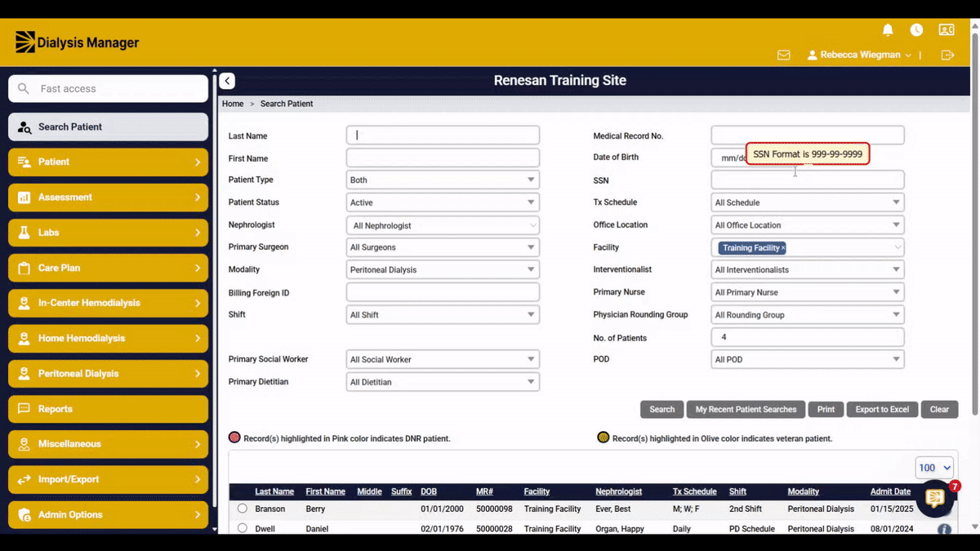Follow the Home breadcrumb link
This screenshot has height=551, width=980.
pos(233,104)
